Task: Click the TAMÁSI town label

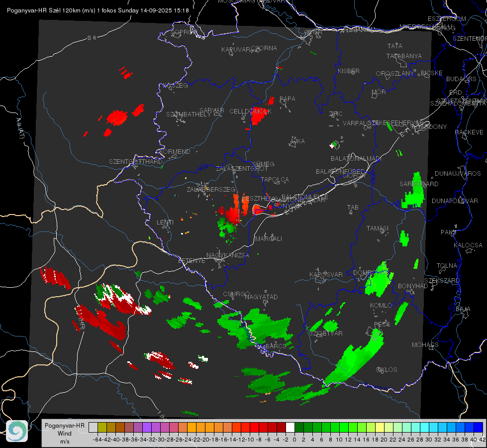Action: point(378,228)
